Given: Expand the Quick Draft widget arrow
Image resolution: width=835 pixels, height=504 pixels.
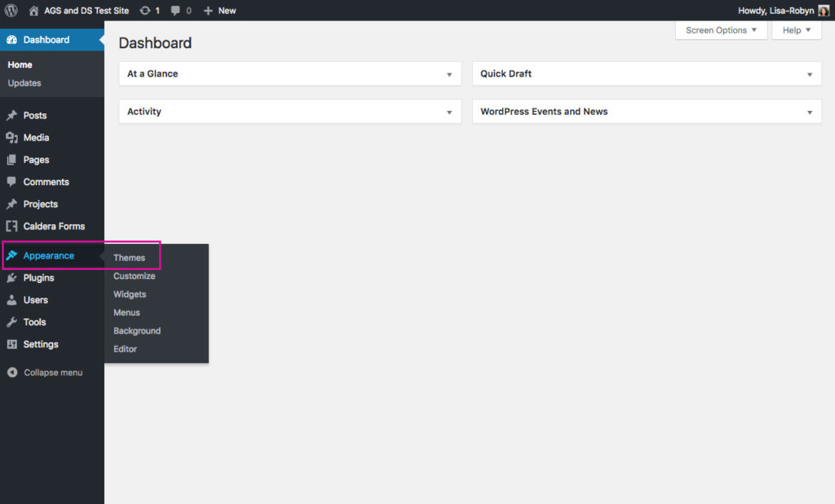Looking at the screenshot, I should point(809,74).
